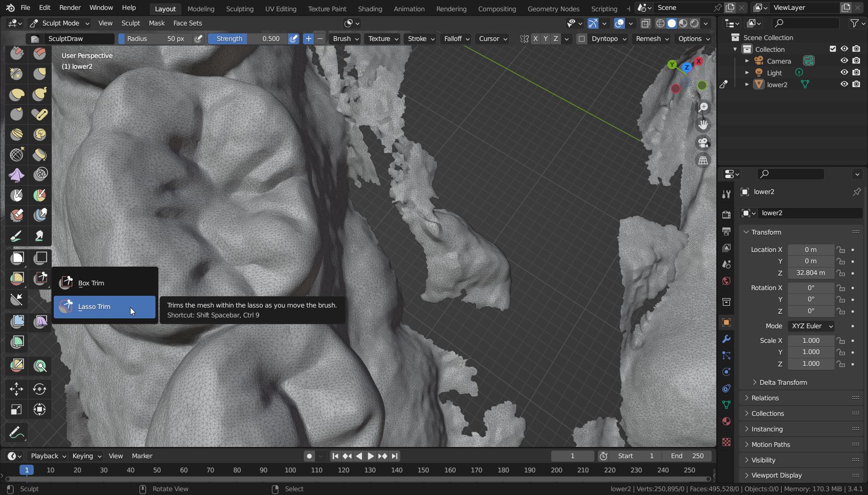Open the File menu
The width and height of the screenshot is (868, 495).
coord(25,8)
